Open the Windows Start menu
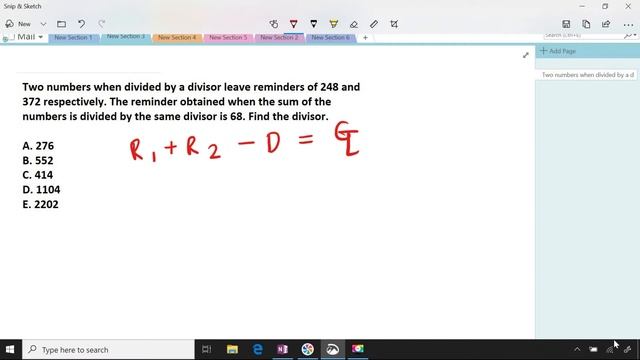The image size is (640, 360). (10, 349)
